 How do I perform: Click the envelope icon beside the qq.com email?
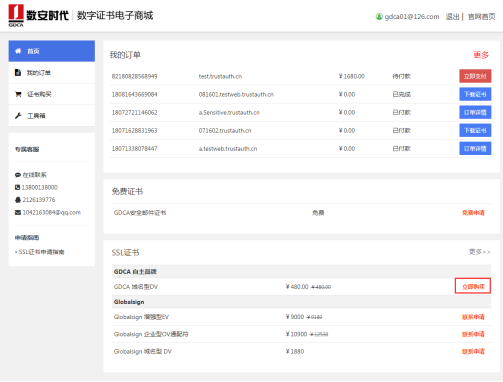pos(18,212)
